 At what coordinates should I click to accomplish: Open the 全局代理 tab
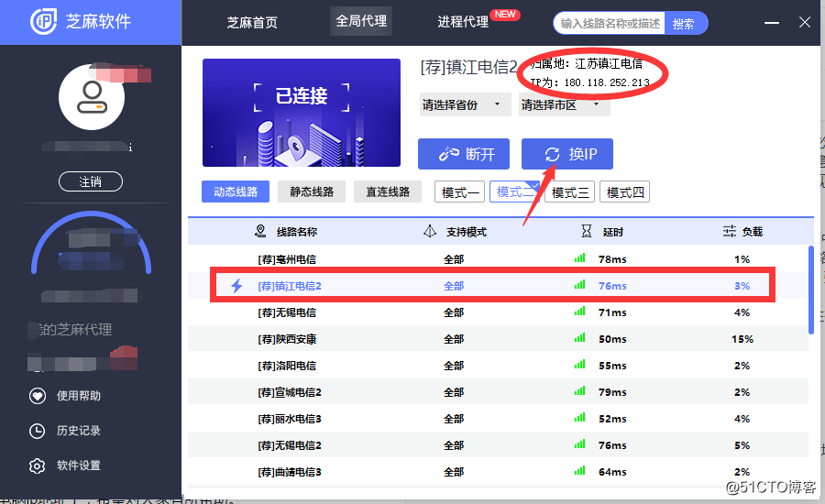(361, 21)
